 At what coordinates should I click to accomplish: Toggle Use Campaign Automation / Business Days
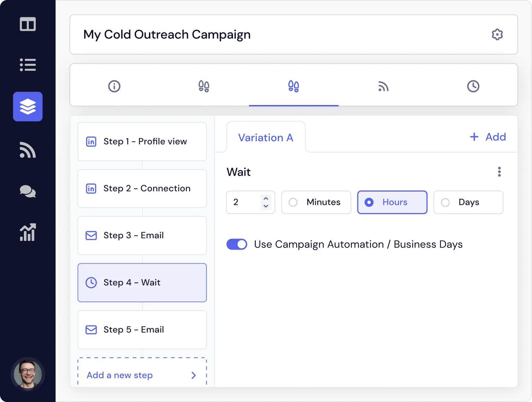click(x=237, y=244)
